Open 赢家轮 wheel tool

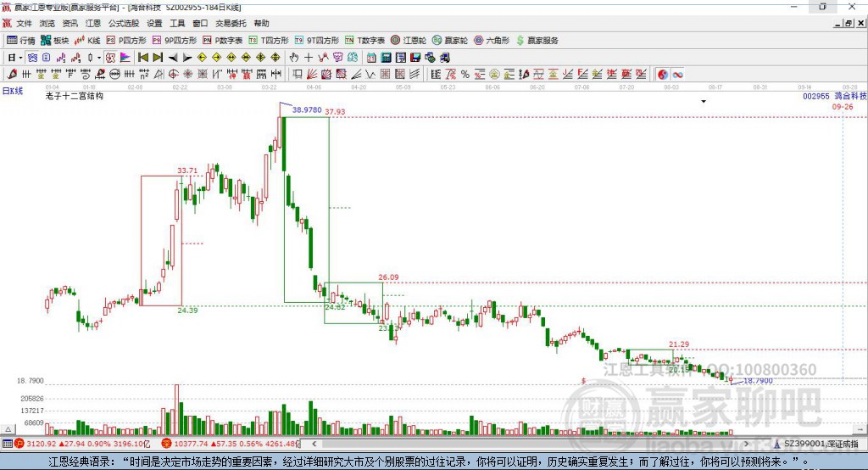(450, 41)
